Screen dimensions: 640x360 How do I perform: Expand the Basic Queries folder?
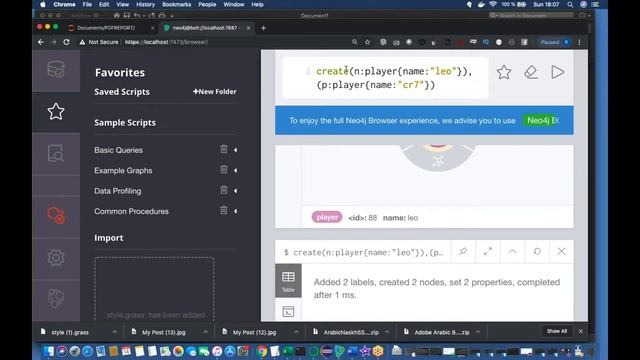click(236, 150)
